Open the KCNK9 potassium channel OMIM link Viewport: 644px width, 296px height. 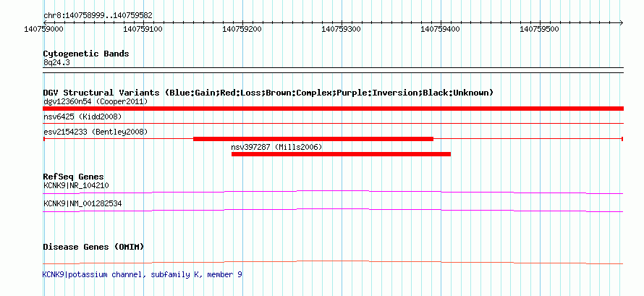coord(142,274)
